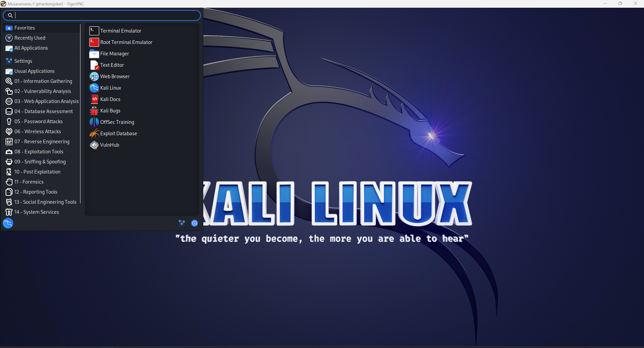Screen dimensions: 644x348
Task: Open the Text Editor
Action: click(112, 65)
